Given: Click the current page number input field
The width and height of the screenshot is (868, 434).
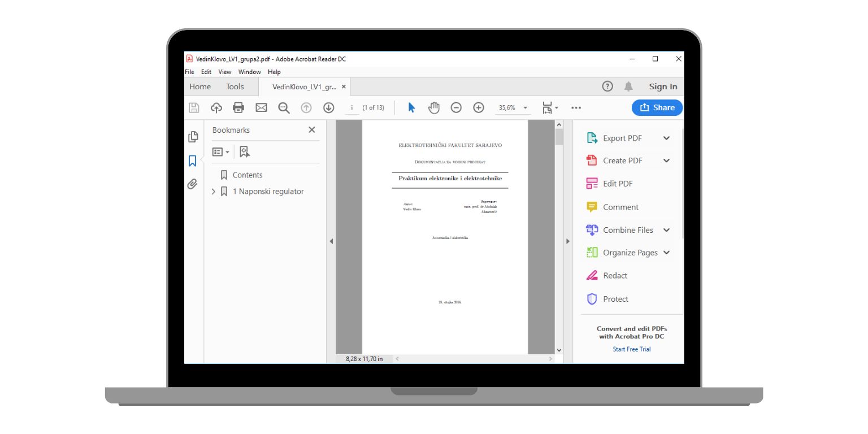Looking at the screenshot, I should (x=351, y=107).
